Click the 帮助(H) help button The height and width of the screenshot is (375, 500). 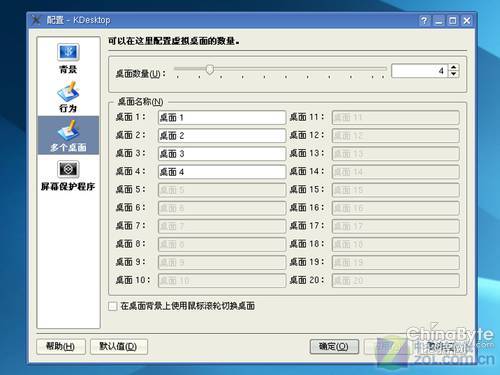tap(61, 347)
